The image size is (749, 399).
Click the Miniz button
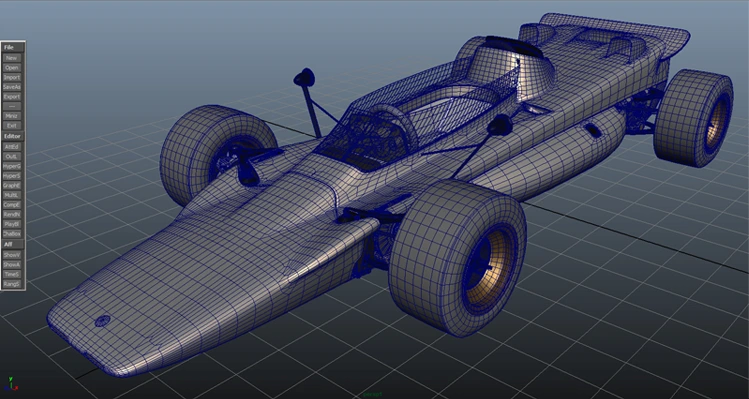tap(11, 116)
